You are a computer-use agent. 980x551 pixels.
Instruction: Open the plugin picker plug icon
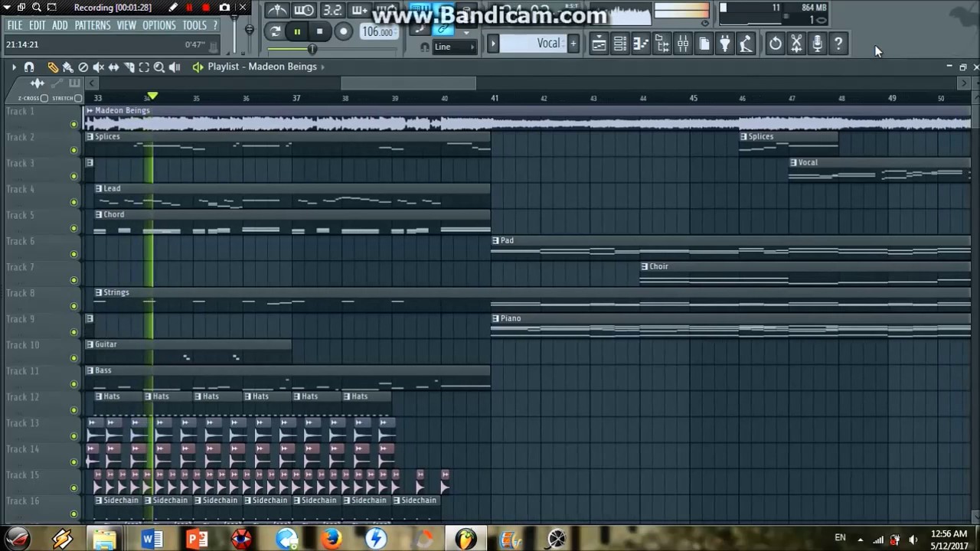(x=725, y=44)
